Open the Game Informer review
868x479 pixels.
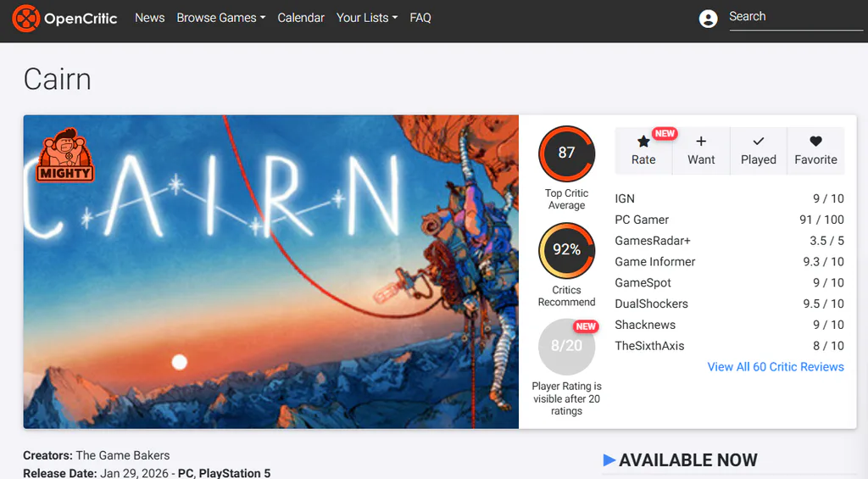click(x=729, y=261)
